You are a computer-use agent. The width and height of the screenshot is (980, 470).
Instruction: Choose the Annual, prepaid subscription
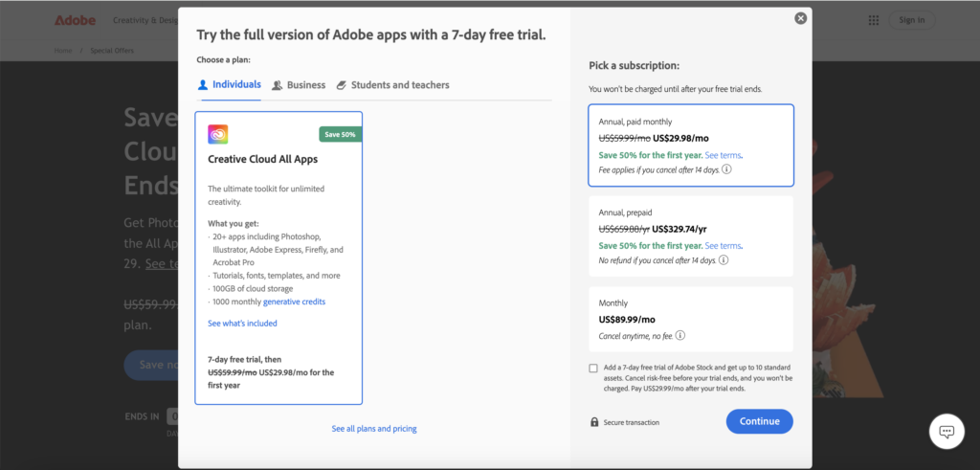(691, 236)
